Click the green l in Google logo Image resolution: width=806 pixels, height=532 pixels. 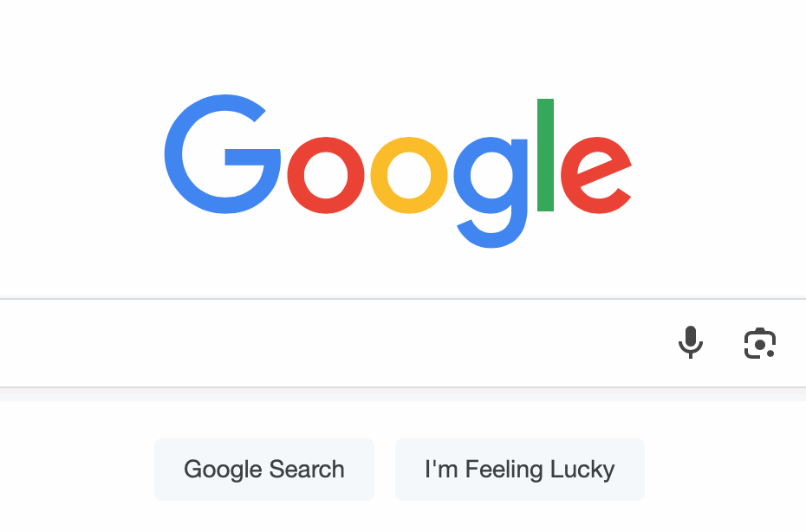tap(545, 155)
